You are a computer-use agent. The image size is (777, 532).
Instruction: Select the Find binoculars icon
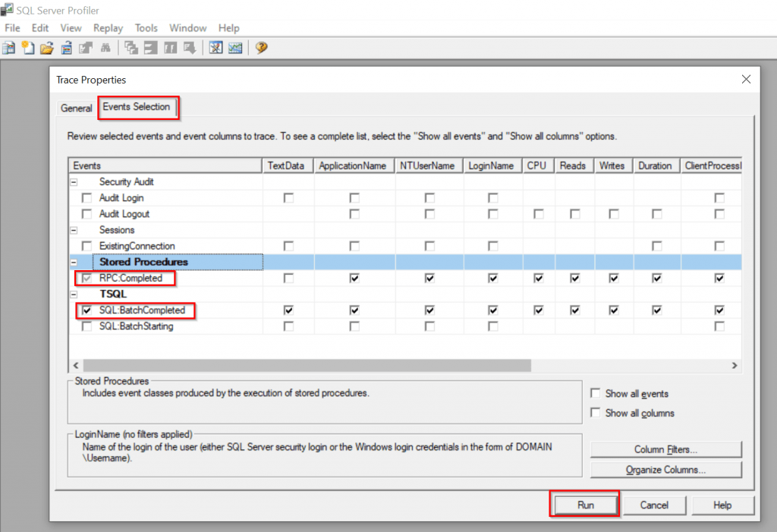coord(105,48)
